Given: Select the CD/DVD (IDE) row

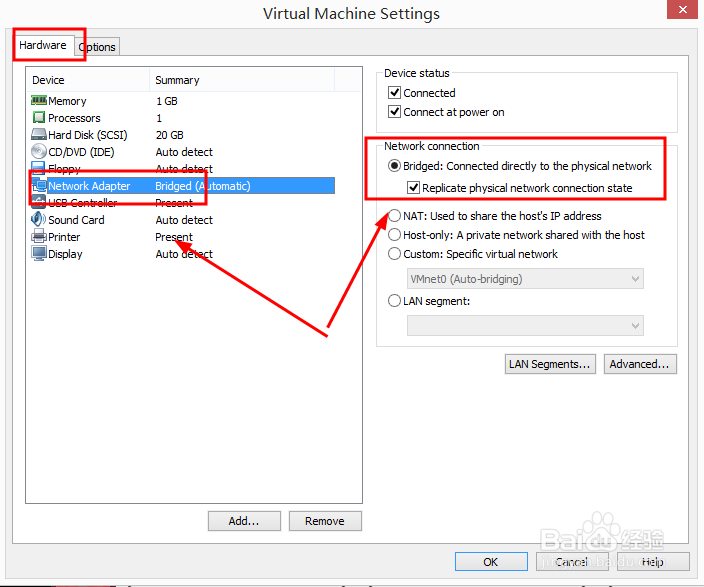Looking at the screenshot, I should click(182, 152).
